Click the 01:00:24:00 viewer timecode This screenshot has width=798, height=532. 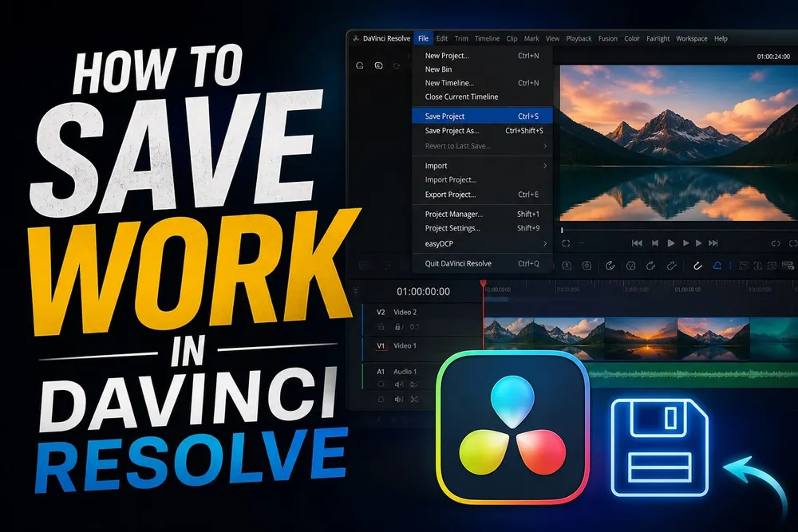click(773, 57)
